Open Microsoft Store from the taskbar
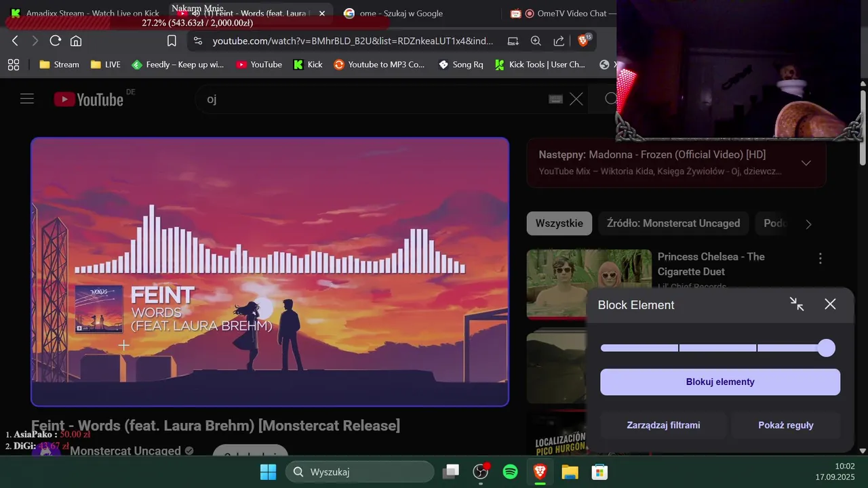The image size is (868, 488). coord(599,472)
